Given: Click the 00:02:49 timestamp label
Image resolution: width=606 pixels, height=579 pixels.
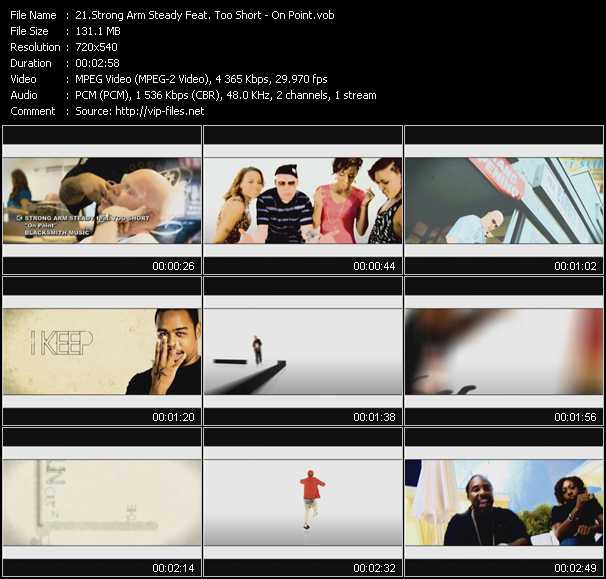Looking at the screenshot, I should pyautogui.click(x=573, y=568).
